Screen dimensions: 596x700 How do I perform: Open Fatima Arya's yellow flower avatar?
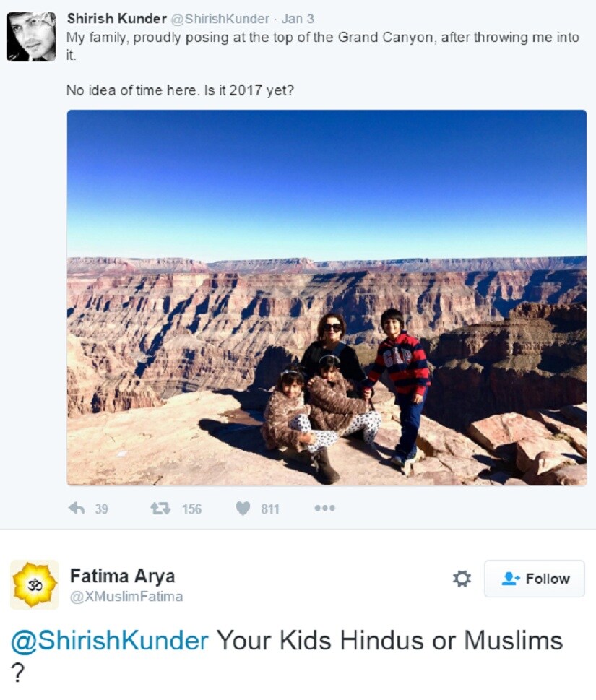click(x=35, y=584)
